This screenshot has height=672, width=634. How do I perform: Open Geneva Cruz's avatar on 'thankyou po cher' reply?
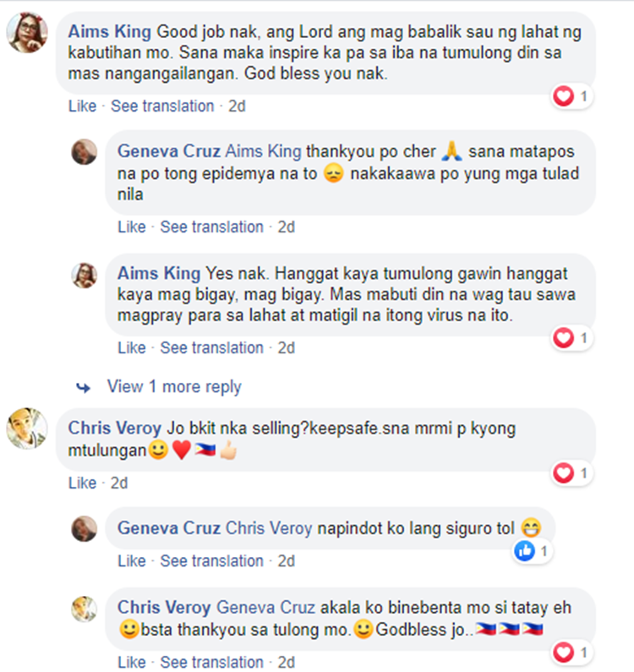(x=84, y=151)
